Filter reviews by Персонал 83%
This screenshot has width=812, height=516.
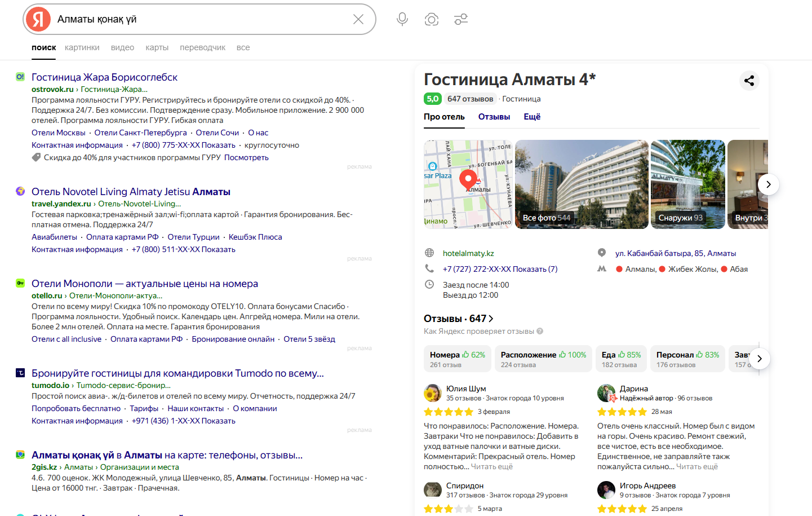[x=687, y=359]
